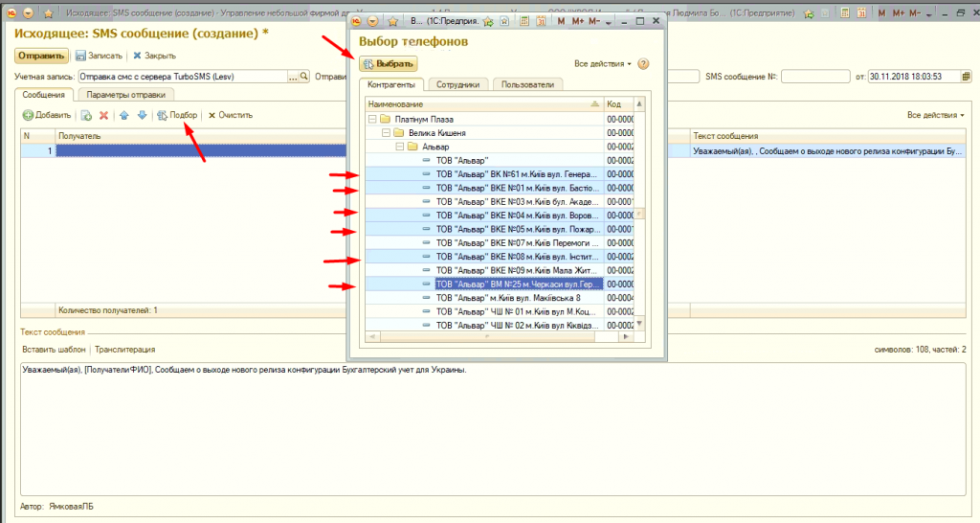
Task: Click the date field 30.11.2018 18:03:53
Action: tap(914, 77)
